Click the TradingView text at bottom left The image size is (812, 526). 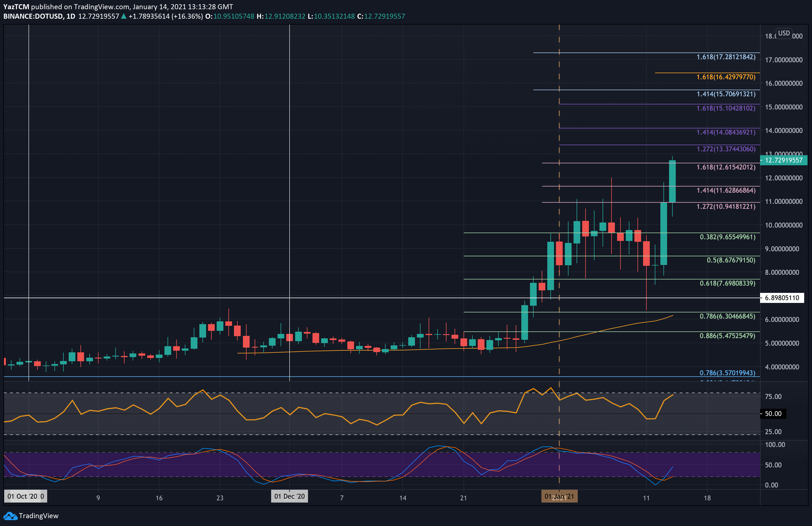(x=39, y=516)
